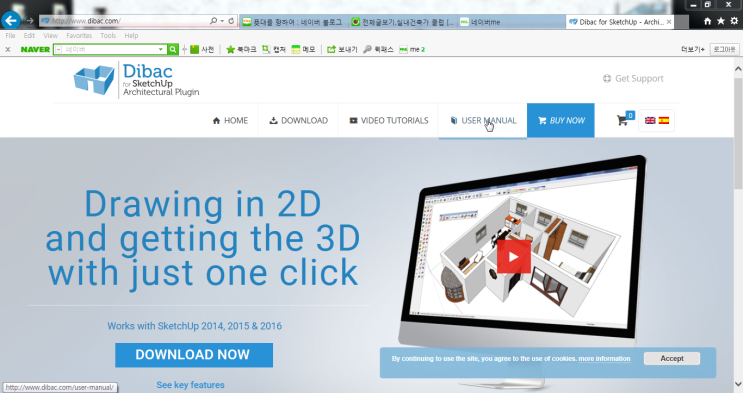Open the shopping cart icon

pyautogui.click(x=623, y=120)
